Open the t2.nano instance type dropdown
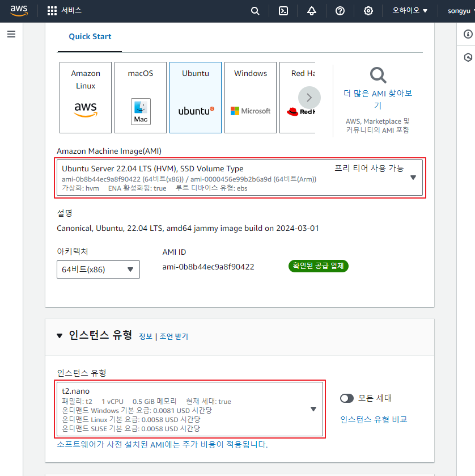 tap(190, 409)
